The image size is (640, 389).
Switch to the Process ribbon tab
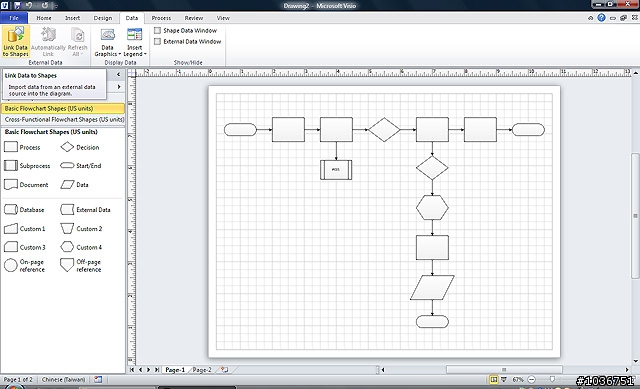point(161,18)
